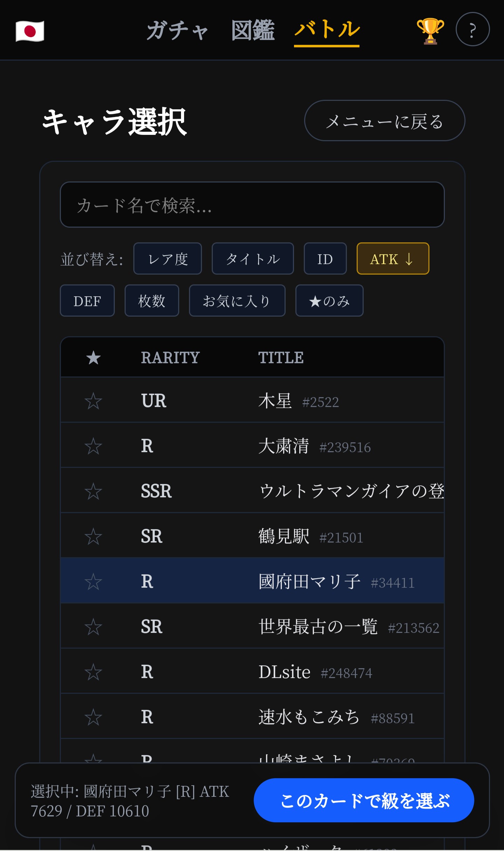Toggle the ★のみ favorites-only filter
The height and width of the screenshot is (851, 504).
pos(329,301)
